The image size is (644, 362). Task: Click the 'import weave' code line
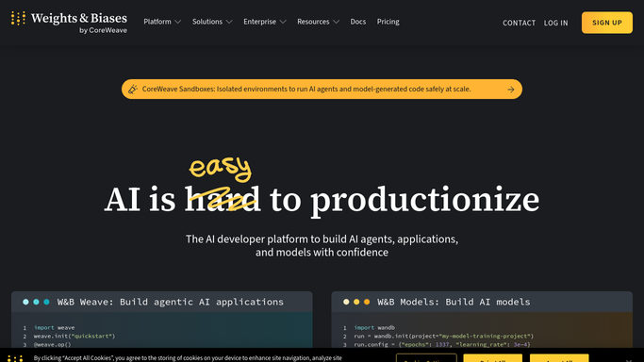click(54, 327)
